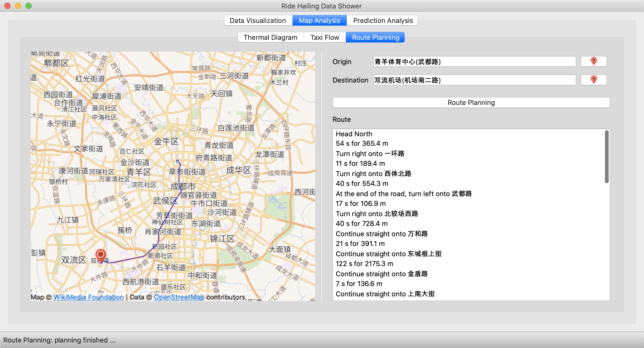Click the route list vertical scrollbar
644x348 pixels.
pyautogui.click(x=607, y=157)
